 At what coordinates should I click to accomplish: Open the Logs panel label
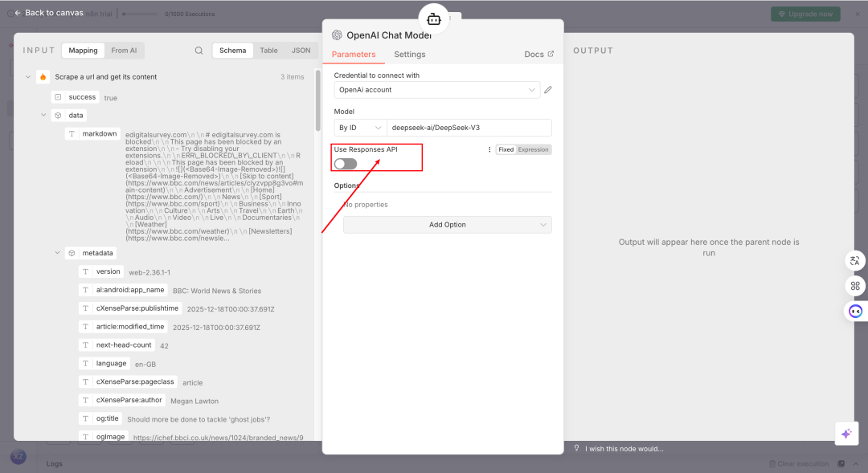click(x=55, y=463)
